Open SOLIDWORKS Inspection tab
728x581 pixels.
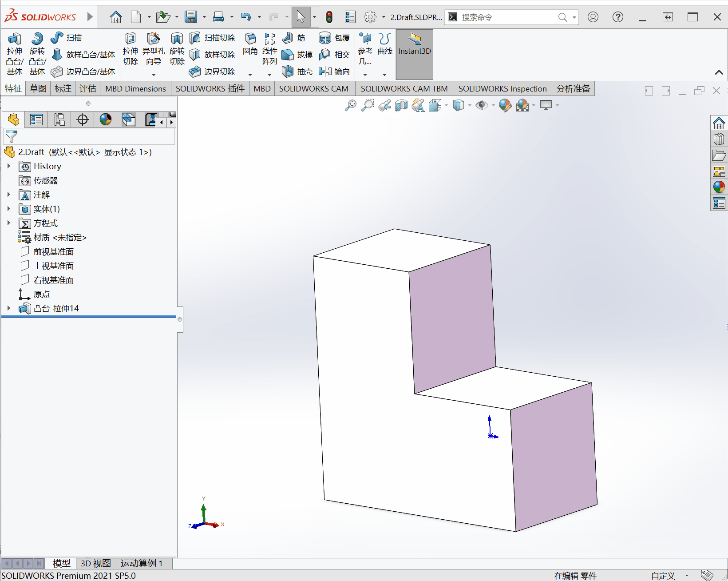coord(502,88)
